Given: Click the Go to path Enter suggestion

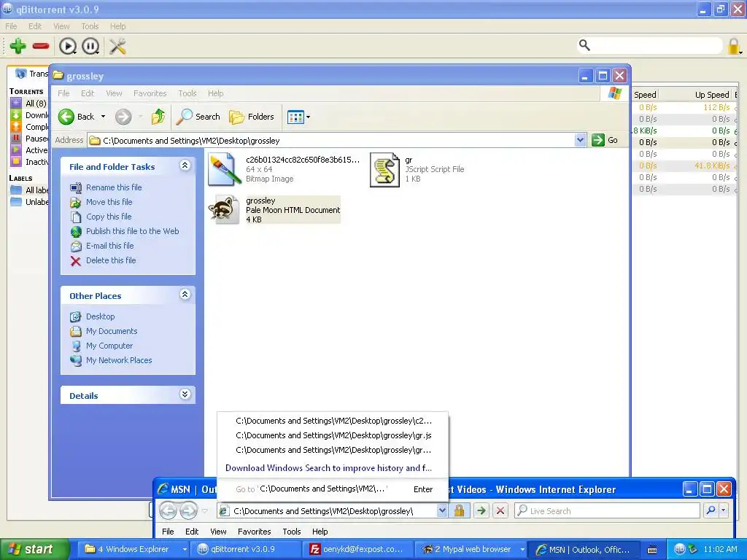Looking at the screenshot, I should point(333,489).
